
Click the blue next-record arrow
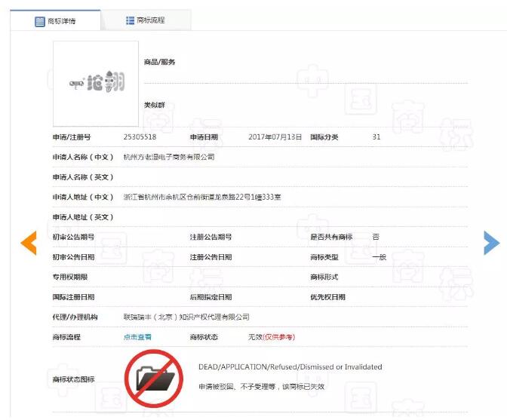pos(491,243)
